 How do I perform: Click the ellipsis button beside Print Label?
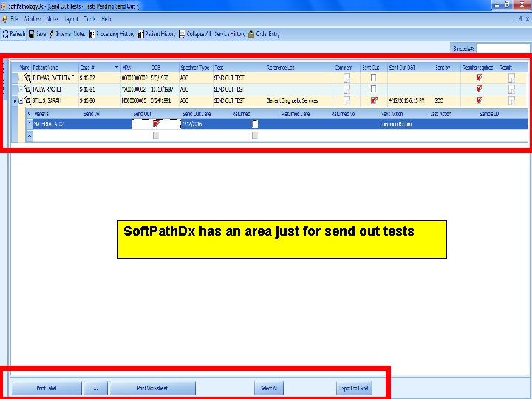coord(95,388)
